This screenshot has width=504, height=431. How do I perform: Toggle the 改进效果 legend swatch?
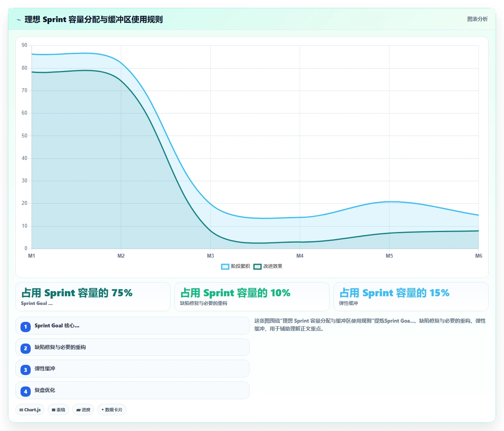[258, 267]
